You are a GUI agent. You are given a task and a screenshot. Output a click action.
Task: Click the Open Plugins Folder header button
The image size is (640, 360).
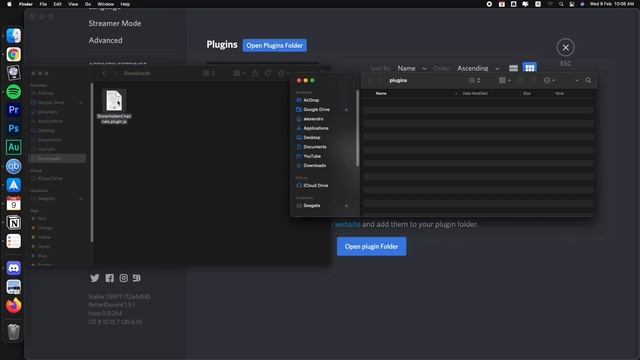pyautogui.click(x=275, y=45)
